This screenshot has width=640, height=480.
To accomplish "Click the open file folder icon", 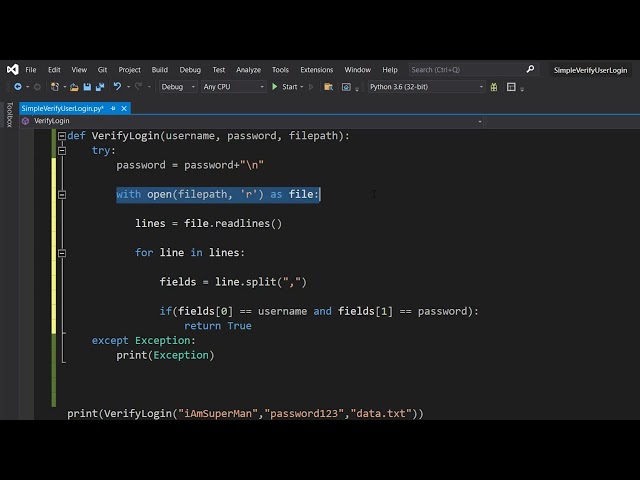I will tap(74, 87).
